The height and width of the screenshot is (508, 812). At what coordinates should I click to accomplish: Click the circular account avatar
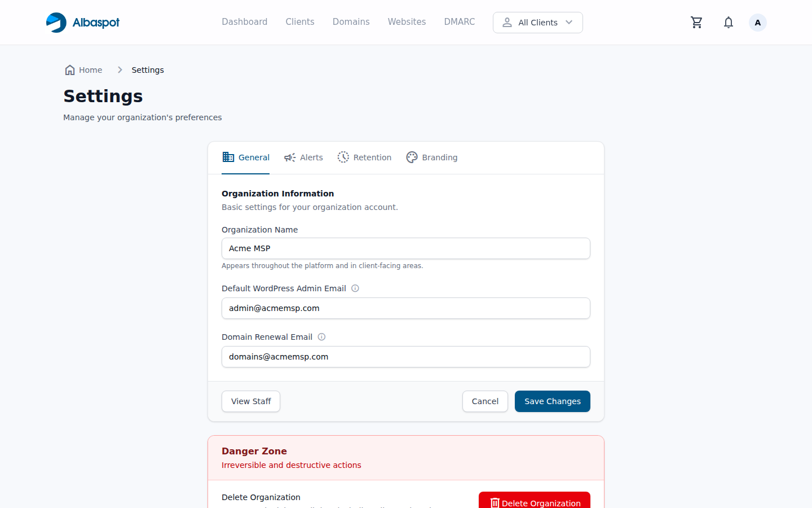pos(757,22)
